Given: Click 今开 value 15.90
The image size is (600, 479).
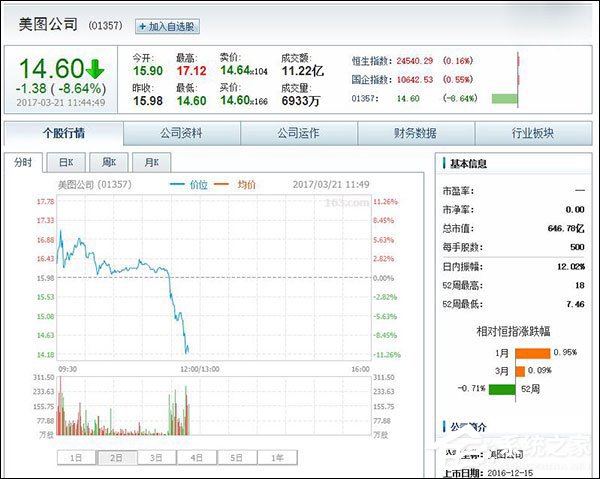Looking at the screenshot, I should 148,71.
